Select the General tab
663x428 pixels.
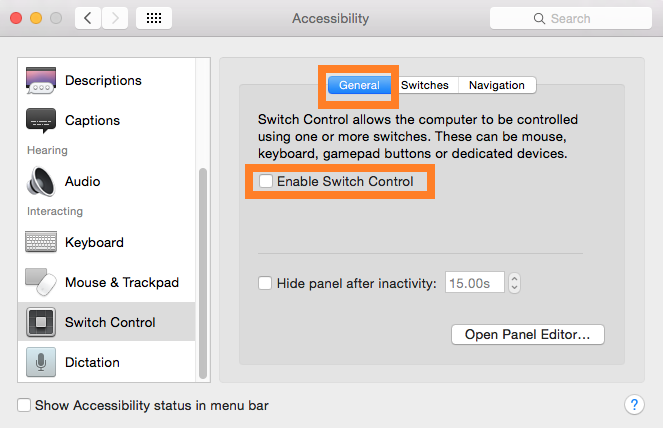click(359, 85)
